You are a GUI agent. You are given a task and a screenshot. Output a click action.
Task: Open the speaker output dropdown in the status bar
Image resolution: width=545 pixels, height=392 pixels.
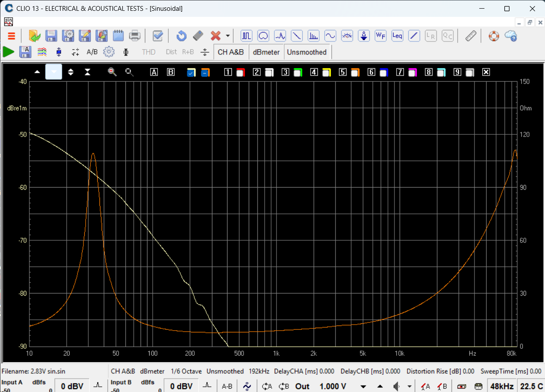point(409,386)
